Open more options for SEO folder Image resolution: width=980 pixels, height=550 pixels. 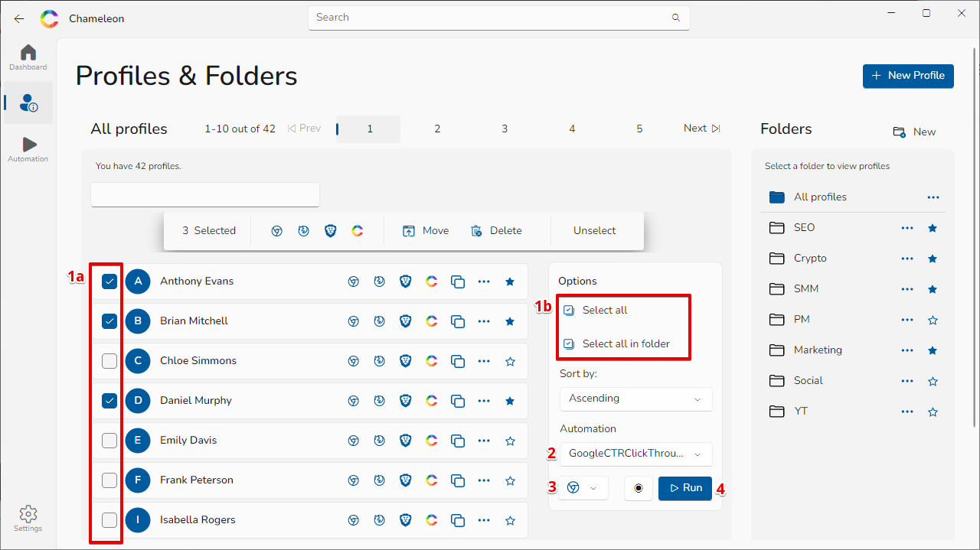coord(907,228)
